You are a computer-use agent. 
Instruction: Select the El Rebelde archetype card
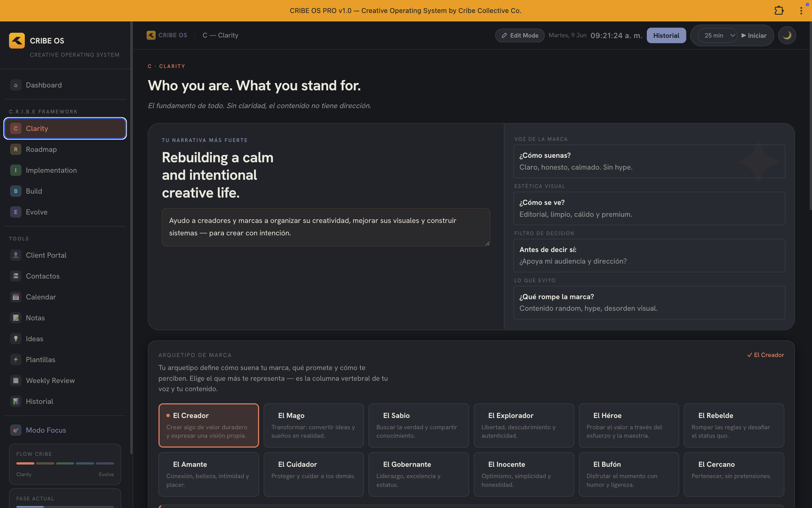pos(734,425)
